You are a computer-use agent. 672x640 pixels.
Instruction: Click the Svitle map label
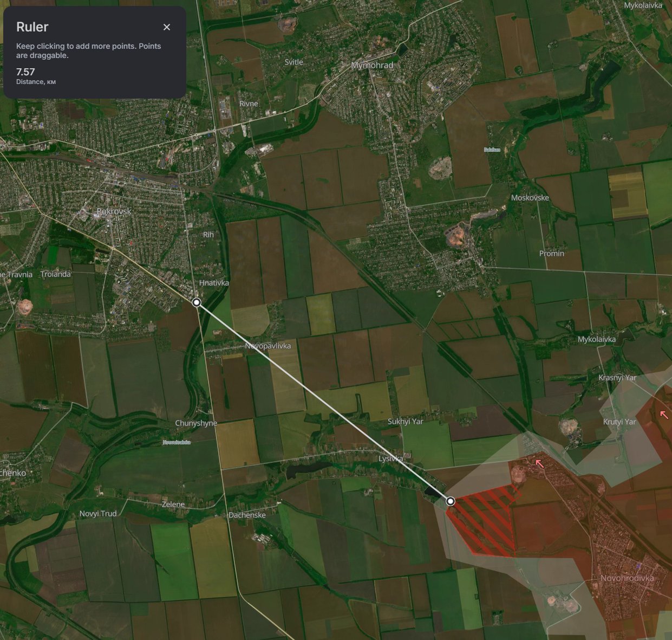pyautogui.click(x=294, y=62)
